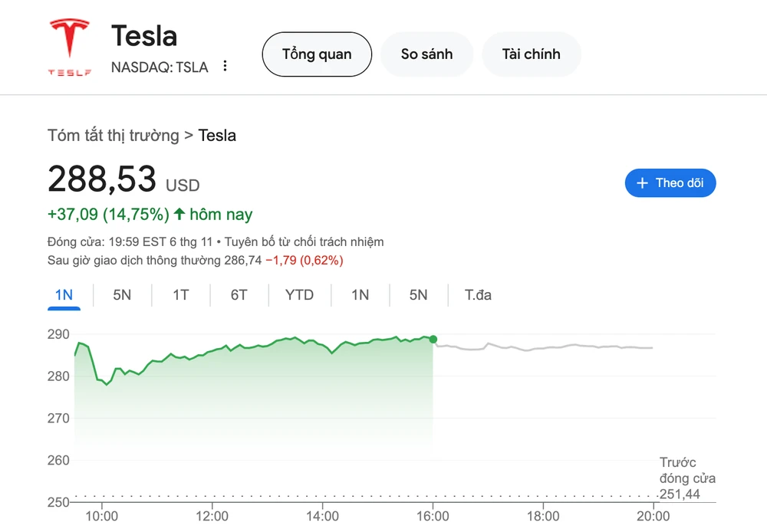Click the Theo dõi button
Viewport: 767px width, 532px height.
tap(670, 183)
